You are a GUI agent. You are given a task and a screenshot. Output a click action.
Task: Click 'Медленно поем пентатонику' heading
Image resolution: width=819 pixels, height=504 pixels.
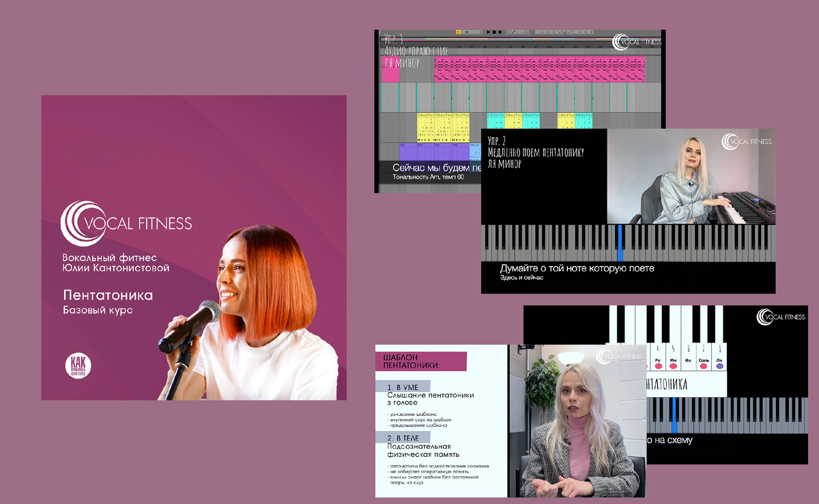pos(536,152)
